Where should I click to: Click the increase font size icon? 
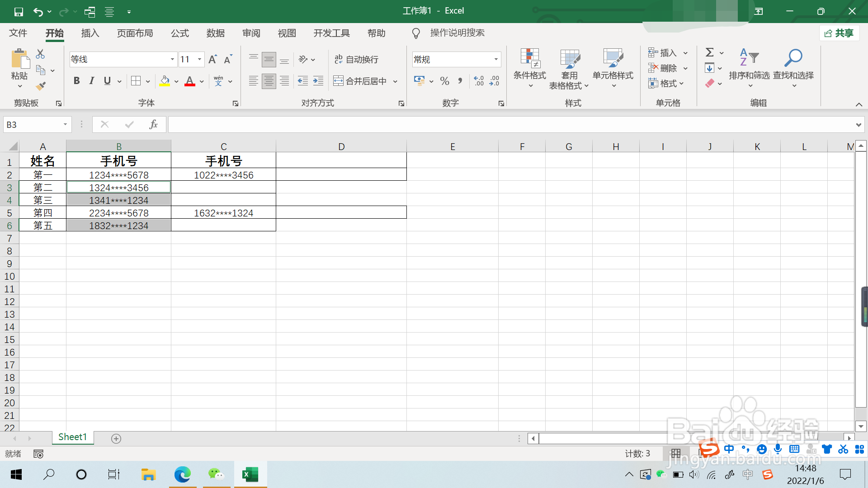pos(212,59)
